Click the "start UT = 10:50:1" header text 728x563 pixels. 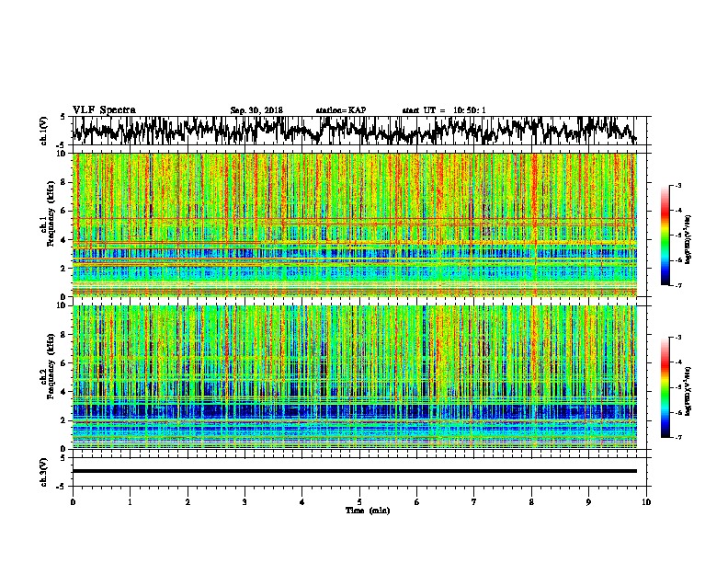[x=444, y=110]
